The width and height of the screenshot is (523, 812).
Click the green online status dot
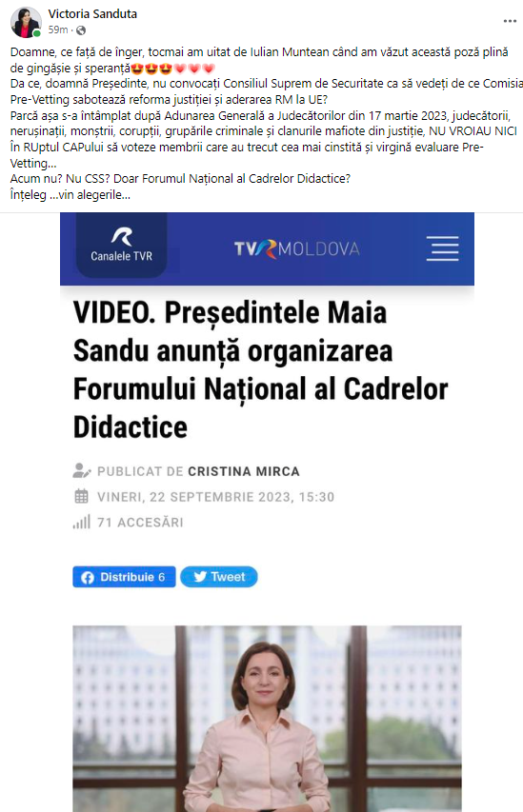click(37, 33)
